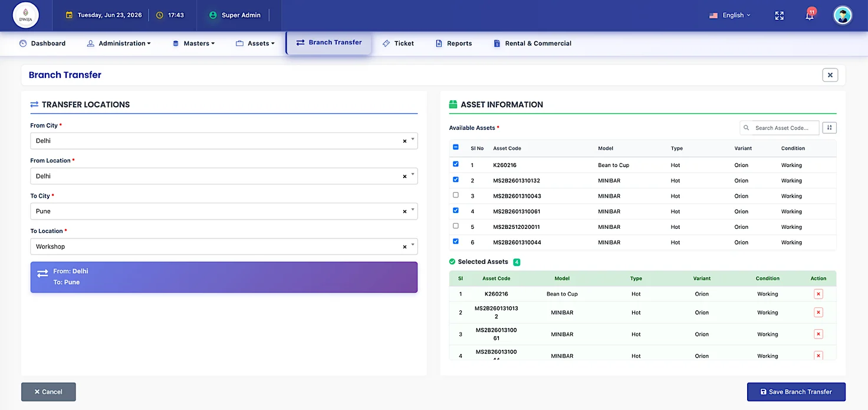
Task: Uncheck asset MS2B2601310132 checkbox
Action: pyautogui.click(x=455, y=179)
